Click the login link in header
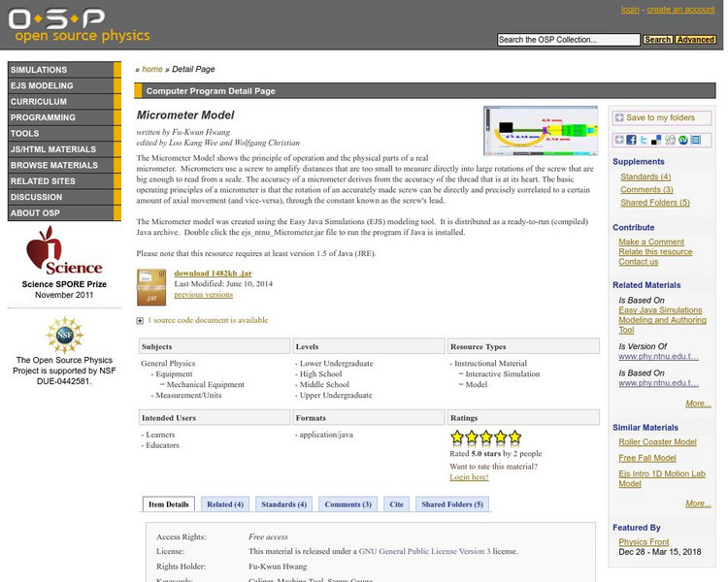728x582 pixels. point(630,10)
